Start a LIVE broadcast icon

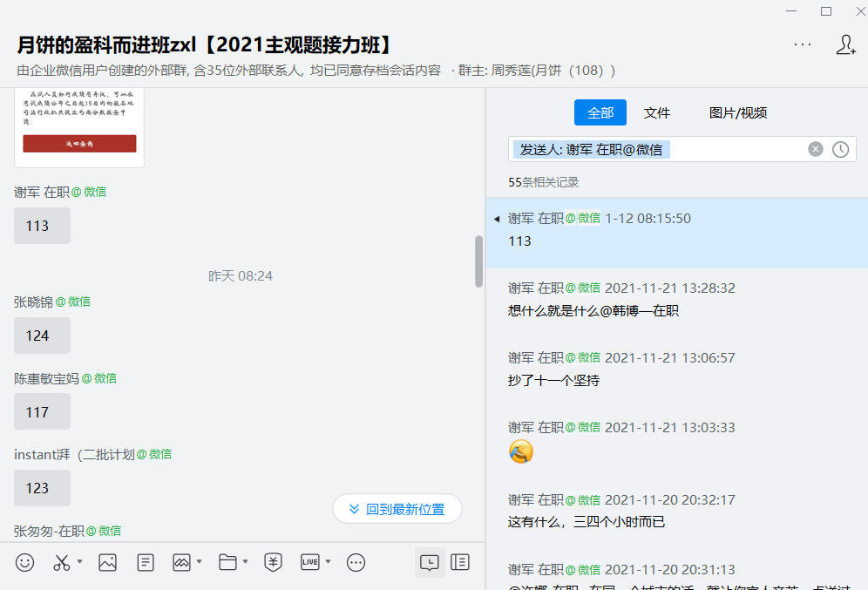[x=310, y=562]
